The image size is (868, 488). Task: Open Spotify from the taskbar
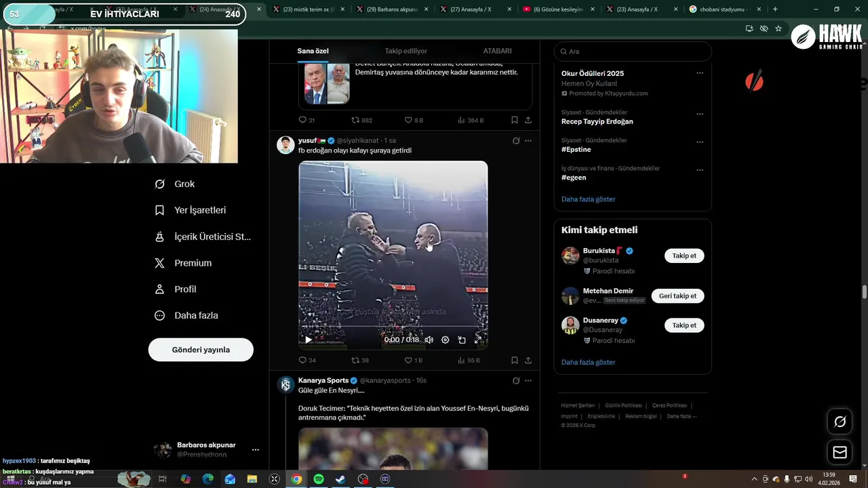coord(319,479)
